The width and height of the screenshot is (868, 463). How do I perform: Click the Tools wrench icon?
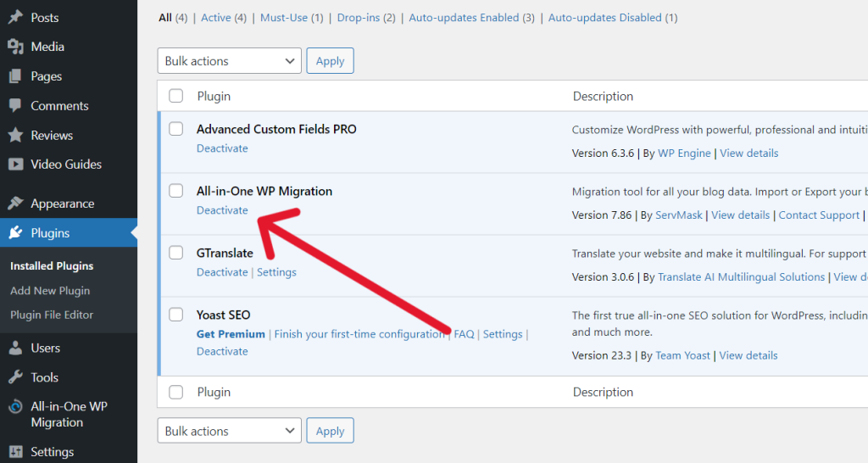(x=15, y=377)
